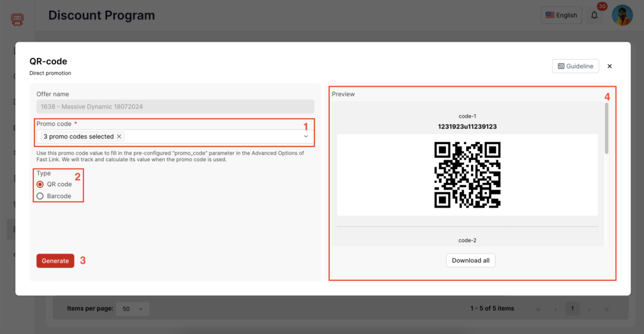Click the code-1 label in preview
Screen dimensions: 644x334
467,116
